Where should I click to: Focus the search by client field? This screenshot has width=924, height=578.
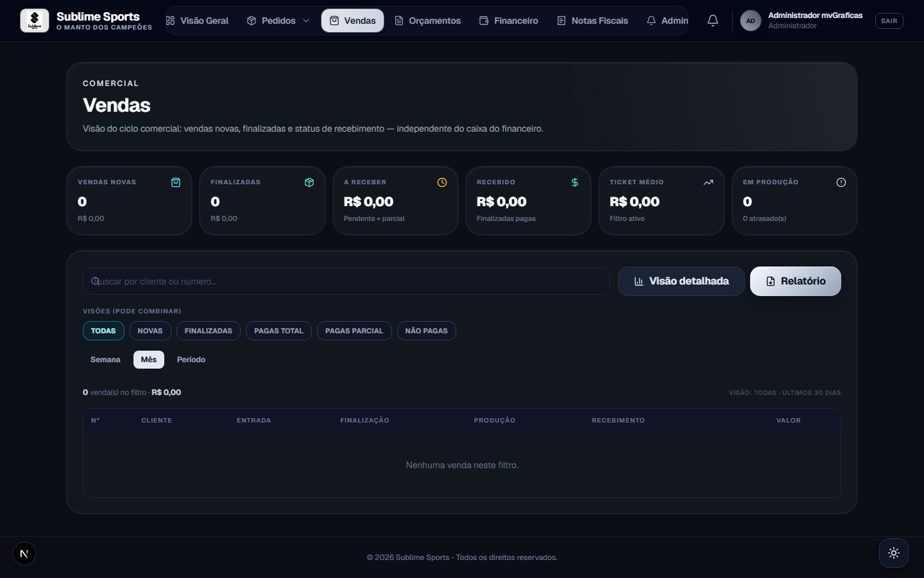[346, 281]
